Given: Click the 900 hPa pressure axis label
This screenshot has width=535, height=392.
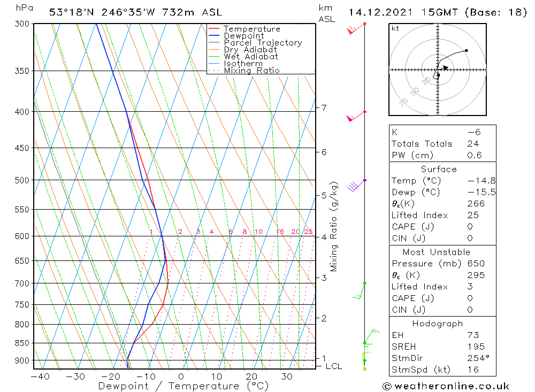Looking at the screenshot, I should pos(22,360).
